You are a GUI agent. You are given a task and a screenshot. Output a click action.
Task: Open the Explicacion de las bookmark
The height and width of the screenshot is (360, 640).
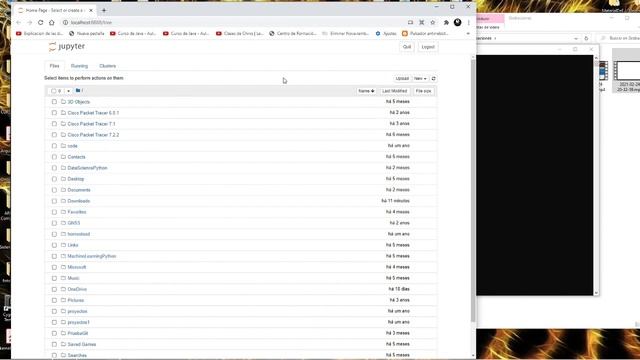point(40,33)
